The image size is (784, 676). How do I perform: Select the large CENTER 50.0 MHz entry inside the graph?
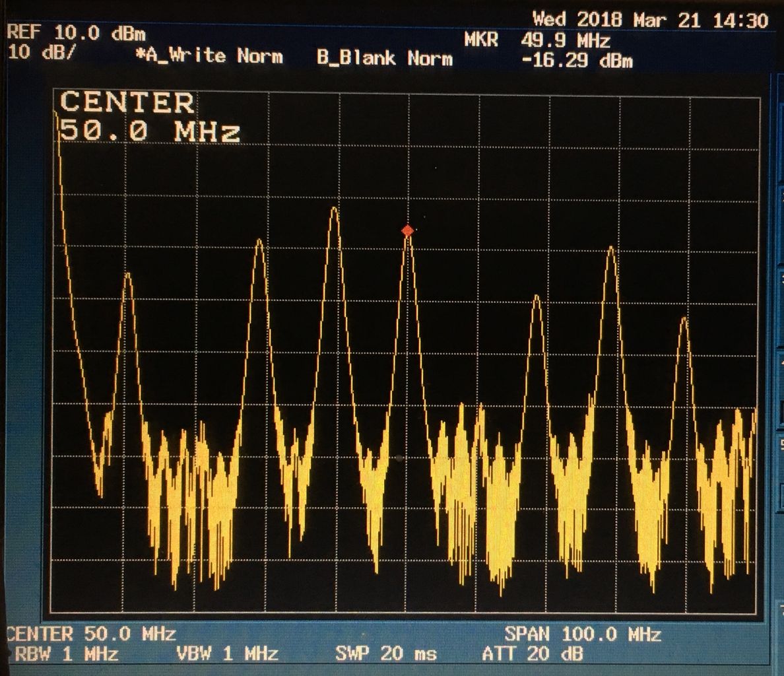pyautogui.click(x=150, y=116)
